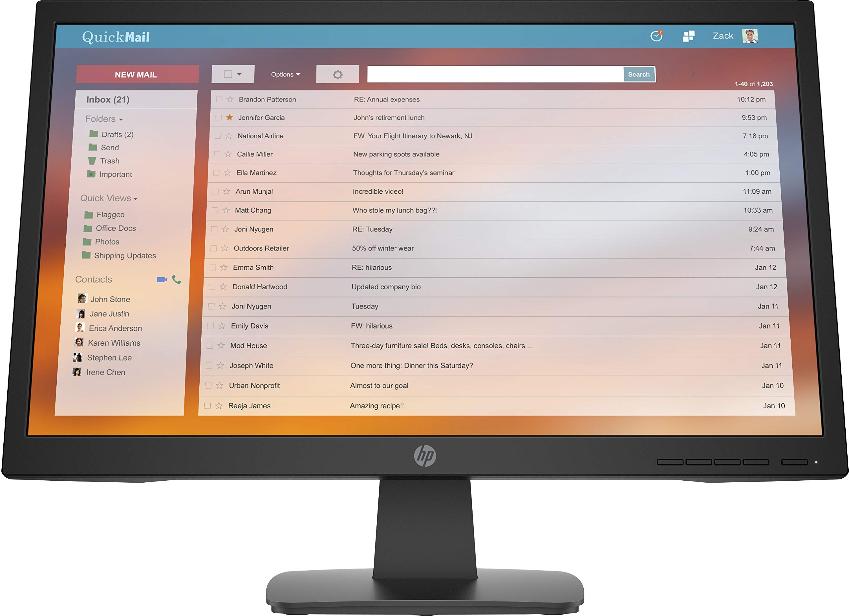Click the settings gear icon in toolbar
Image resolution: width=849 pixels, height=616 pixels.
click(x=336, y=73)
